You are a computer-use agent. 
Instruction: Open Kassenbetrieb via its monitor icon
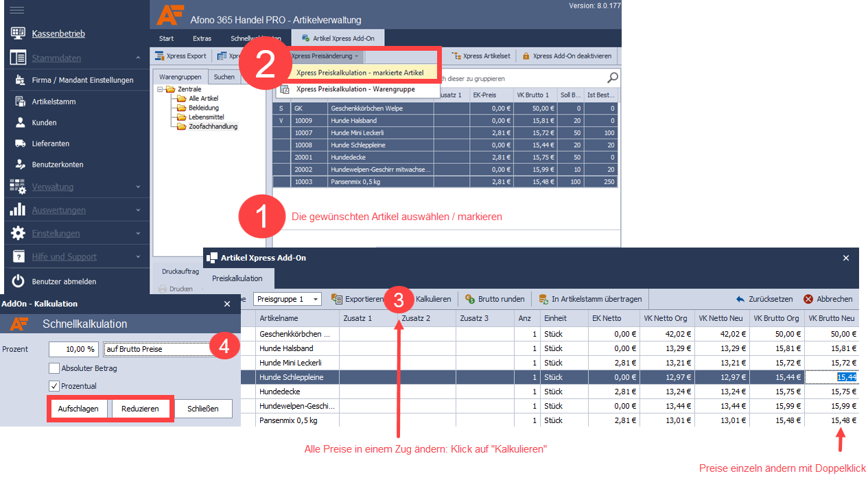coord(19,34)
